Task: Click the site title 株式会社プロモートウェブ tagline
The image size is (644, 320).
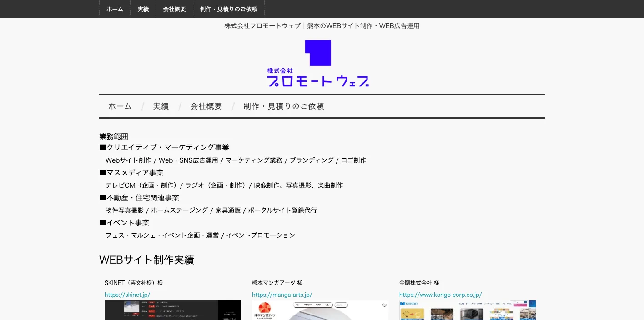Action: [322, 26]
